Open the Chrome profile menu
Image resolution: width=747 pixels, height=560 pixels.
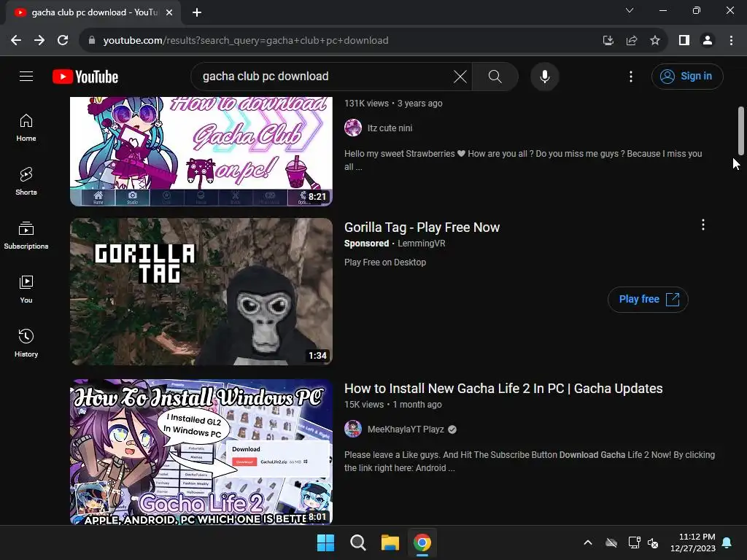(708, 41)
